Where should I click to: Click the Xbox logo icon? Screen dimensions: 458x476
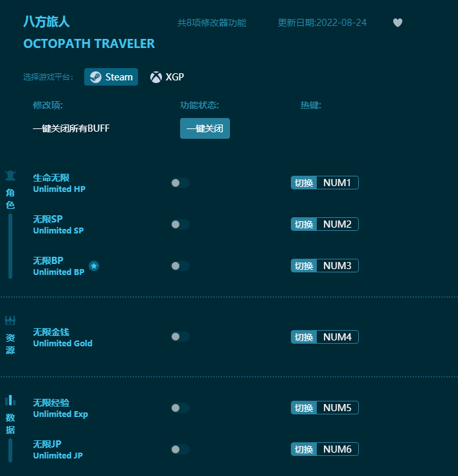[156, 77]
